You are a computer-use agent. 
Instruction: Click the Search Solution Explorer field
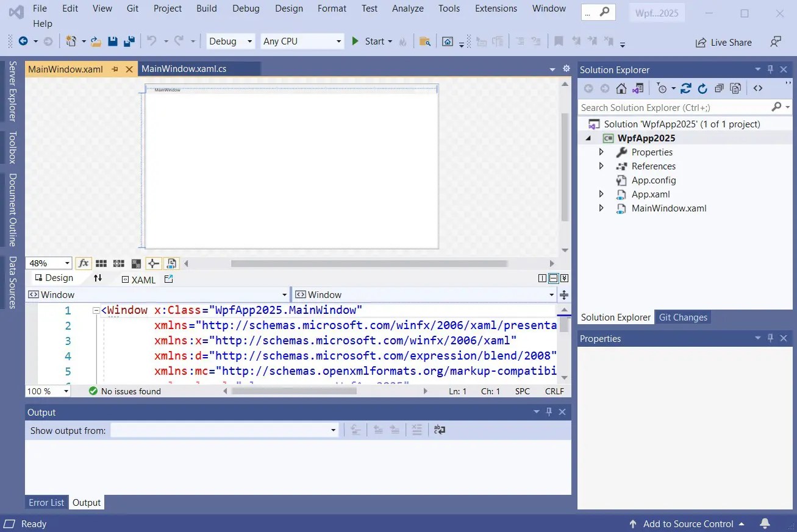pyautogui.click(x=684, y=107)
